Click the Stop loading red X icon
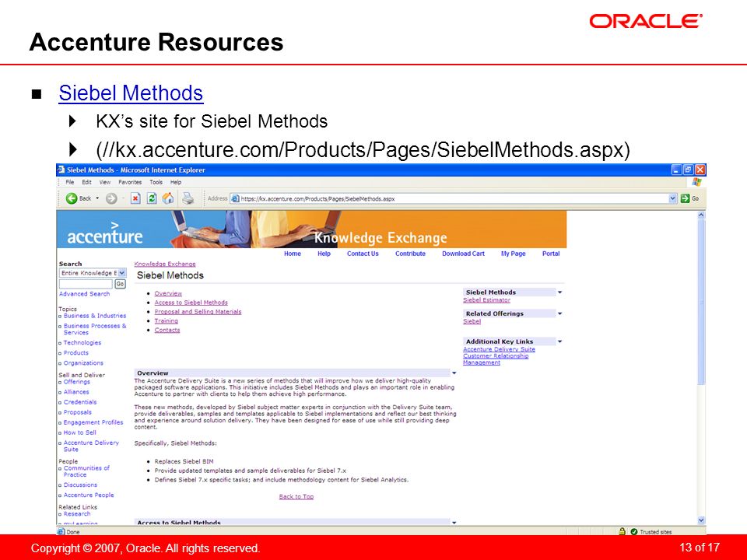This screenshot has height=560, width=747. coord(135,198)
